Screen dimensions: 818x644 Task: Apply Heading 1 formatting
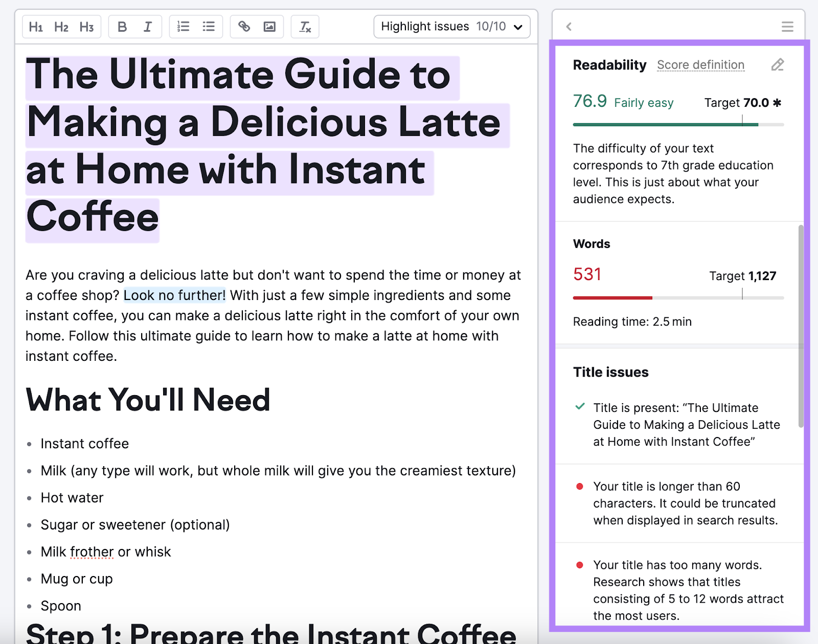click(36, 27)
